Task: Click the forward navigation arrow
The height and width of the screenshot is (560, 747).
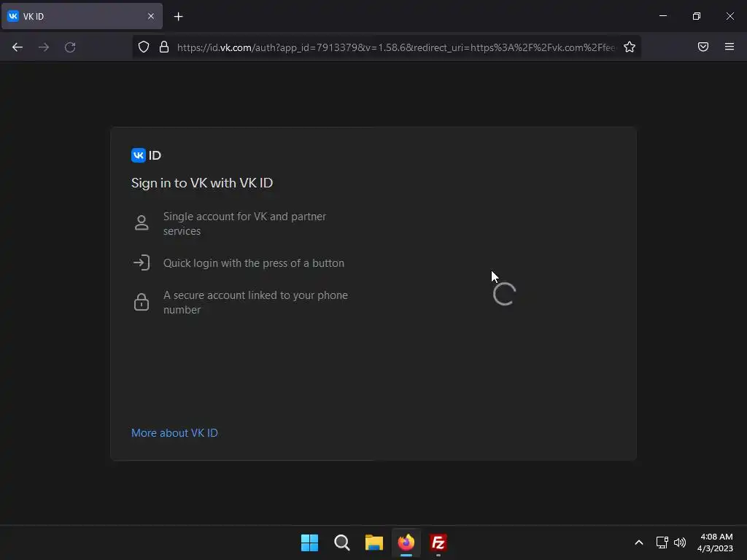Action: click(44, 47)
